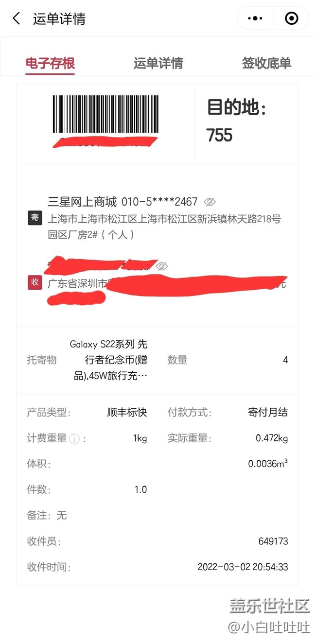Tap the sender address in 松江区
This screenshot has width=316, height=644.
164,227
